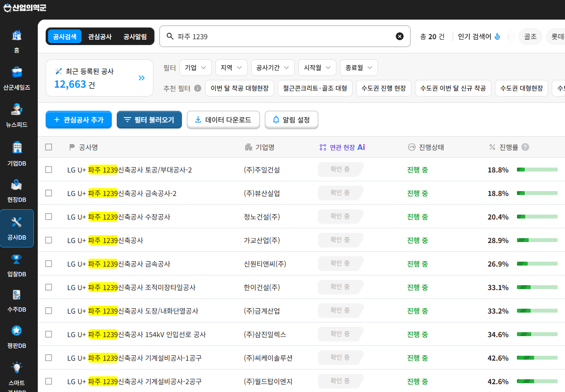565x392 pixels.
Task: Click the info icon beside 추천 필터
Action: pos(198,88)
